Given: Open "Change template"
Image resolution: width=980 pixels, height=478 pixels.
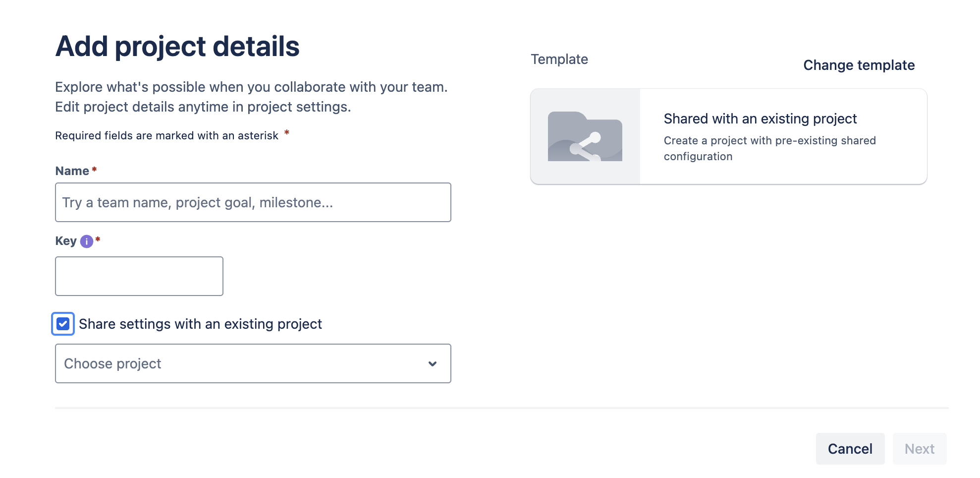Looking at the screenshot, I should [x=859, y=65].
